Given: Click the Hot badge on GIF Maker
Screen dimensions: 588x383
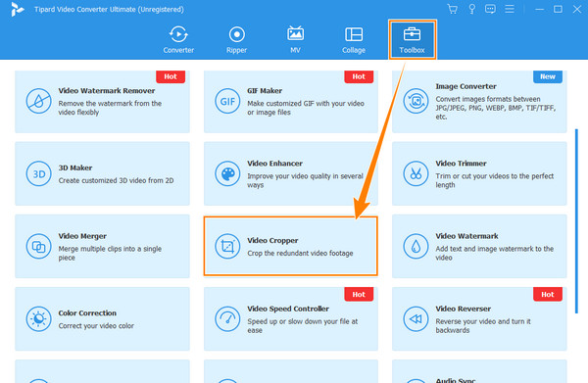Looking at the screenshot, I should (359, 76).
